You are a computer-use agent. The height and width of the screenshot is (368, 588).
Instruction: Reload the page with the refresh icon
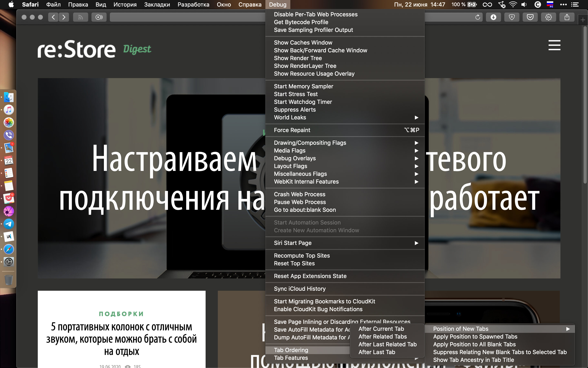478,17
